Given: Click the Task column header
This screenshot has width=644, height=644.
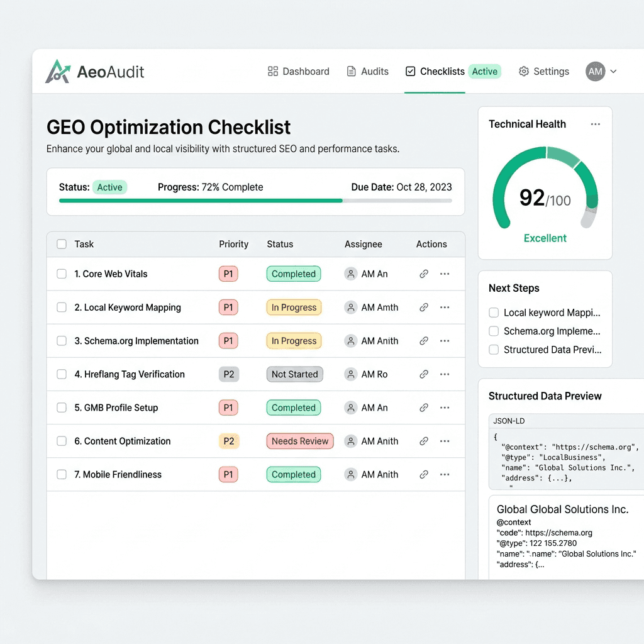Looking at the screenshot, I should click(84, 244).
